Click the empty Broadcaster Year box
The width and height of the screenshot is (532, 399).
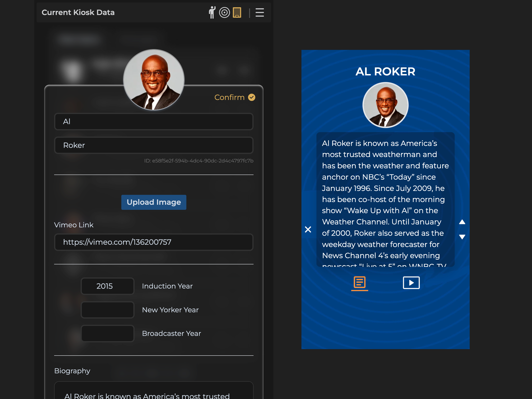(x=107, y=333)
